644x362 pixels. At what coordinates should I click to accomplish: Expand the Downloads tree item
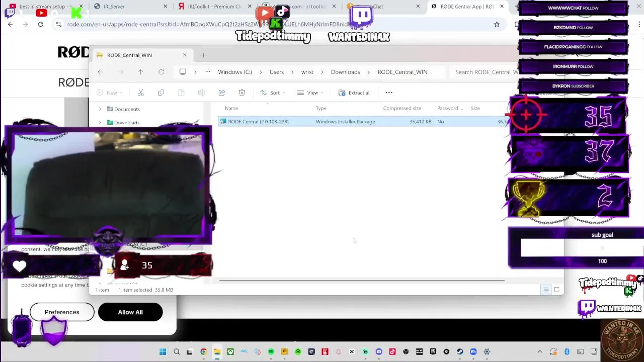[100, 123]
